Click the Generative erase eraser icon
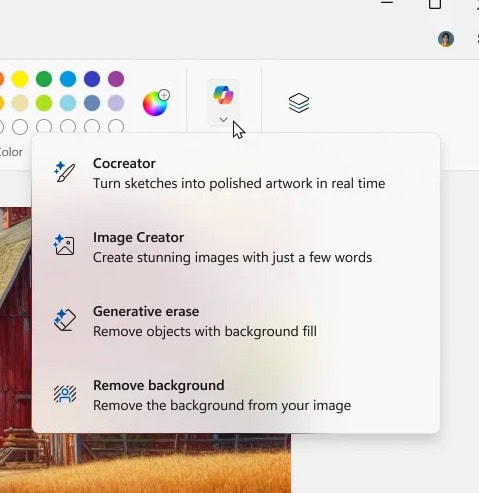 [x=64, y=320]
